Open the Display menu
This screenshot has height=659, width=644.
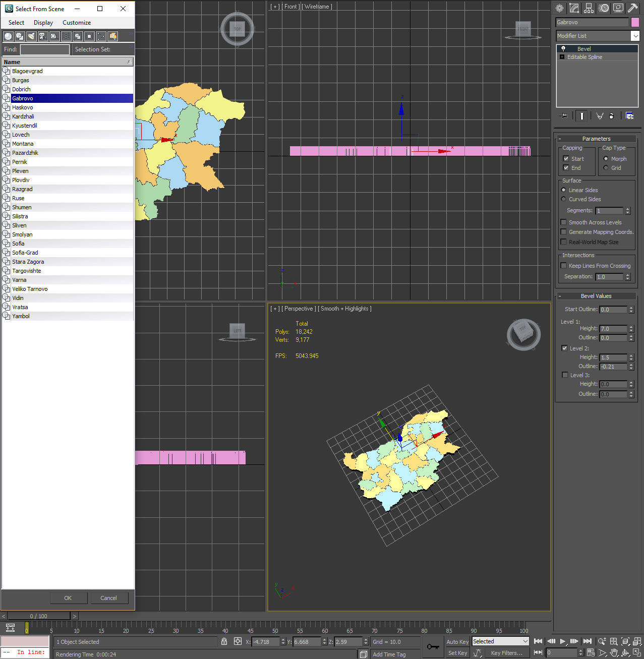point(43,23)
